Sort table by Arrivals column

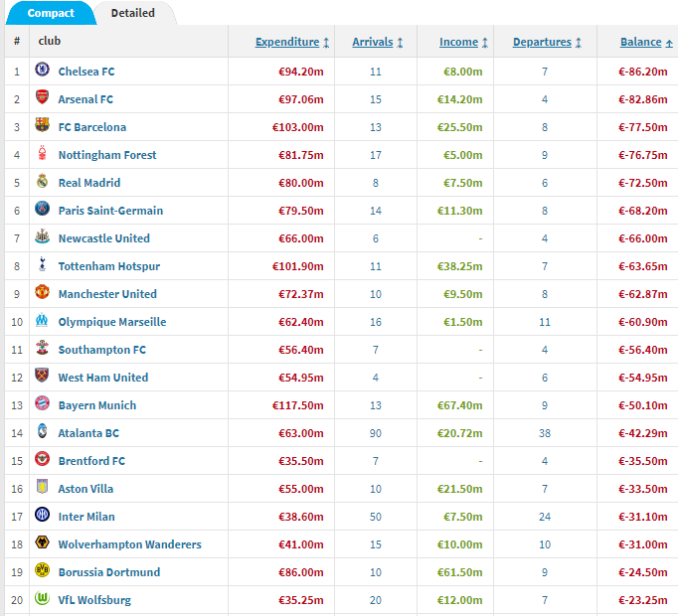[x=377, y=42]
